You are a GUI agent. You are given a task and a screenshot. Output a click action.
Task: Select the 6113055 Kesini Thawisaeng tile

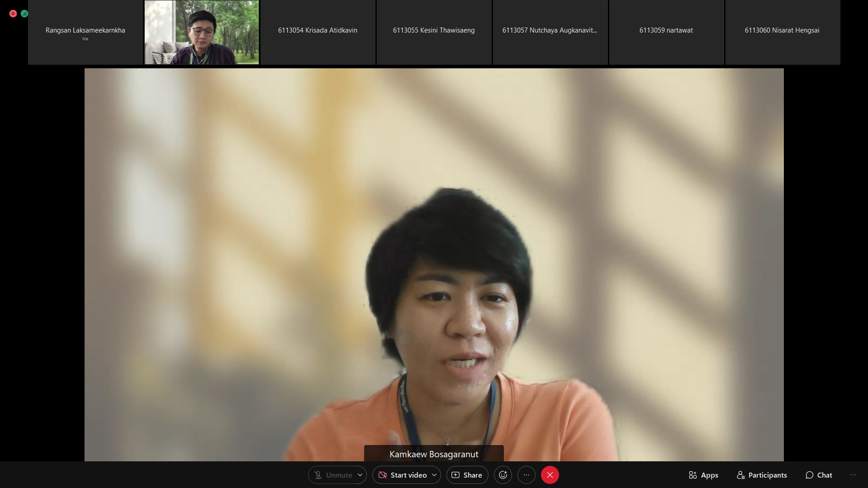pos(434,32)
